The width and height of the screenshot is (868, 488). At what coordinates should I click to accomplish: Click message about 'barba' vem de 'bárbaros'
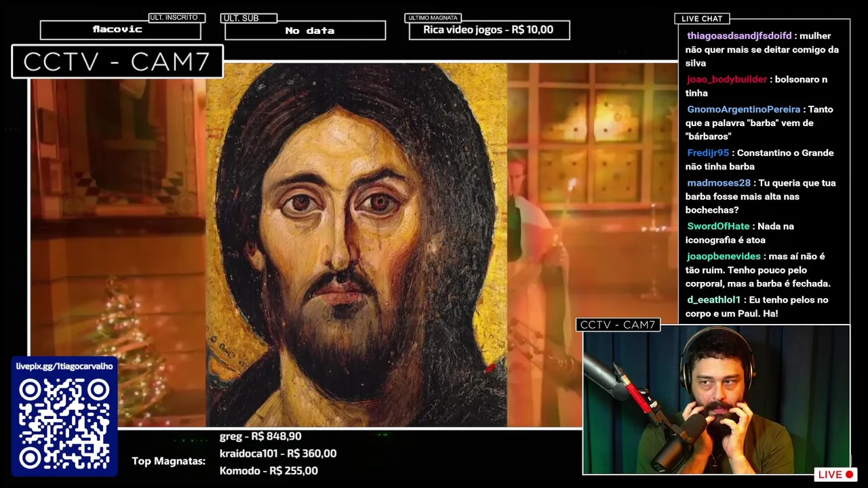(x=759, y=123)
